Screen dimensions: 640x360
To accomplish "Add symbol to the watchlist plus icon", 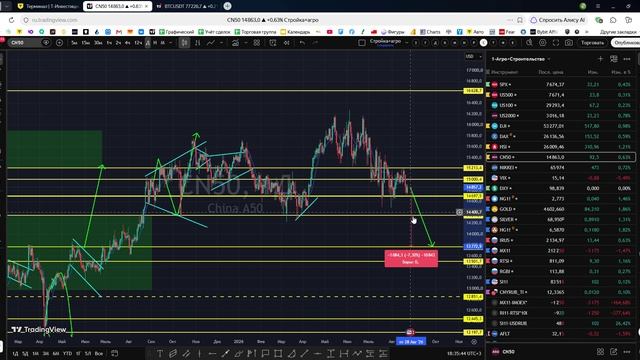I will (x=600, y=59).
